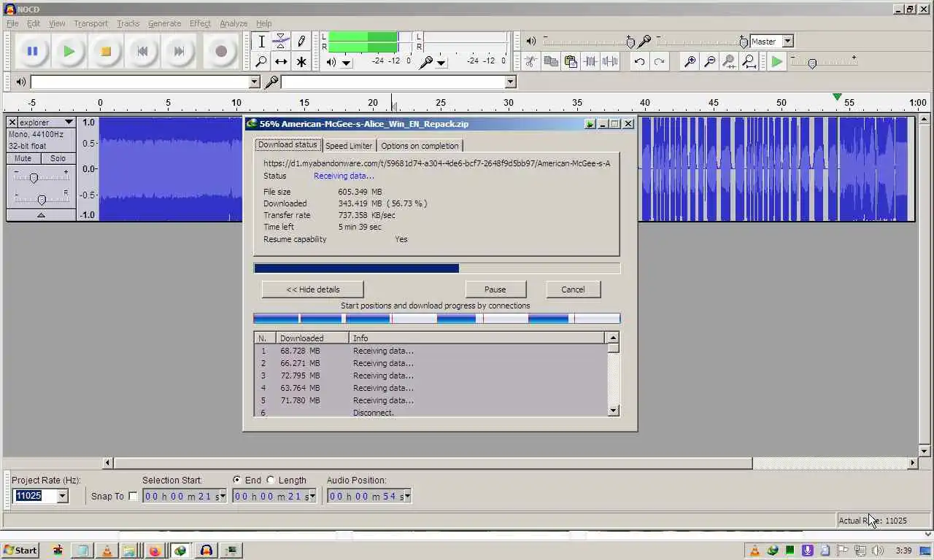The width and height of the screenshot is (934, 560).
Task: Click the Undo arrow icon
Action: (639, 62)
